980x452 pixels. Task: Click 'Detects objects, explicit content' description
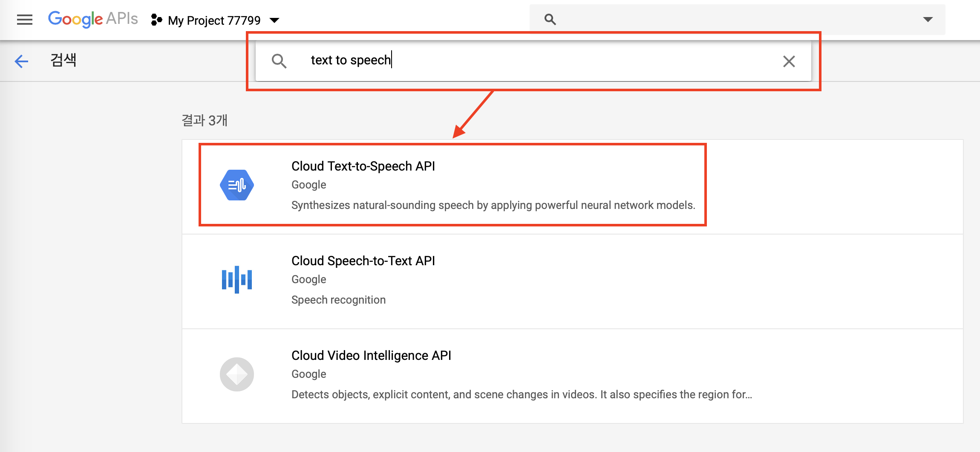[522, 394]
